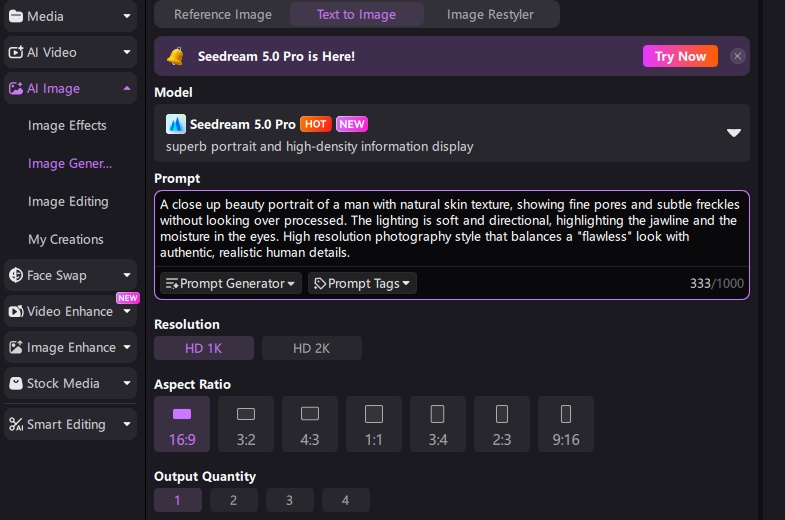Switch to the Reference Image tab
Image resolution: width=785 pixels, height=520 pixels.
pyautogui.click(x=223, y=15)
